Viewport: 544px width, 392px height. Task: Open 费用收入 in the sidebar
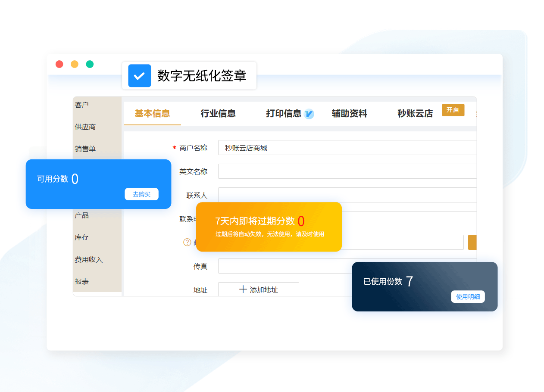pyautogui.click(x=88, y=260)
